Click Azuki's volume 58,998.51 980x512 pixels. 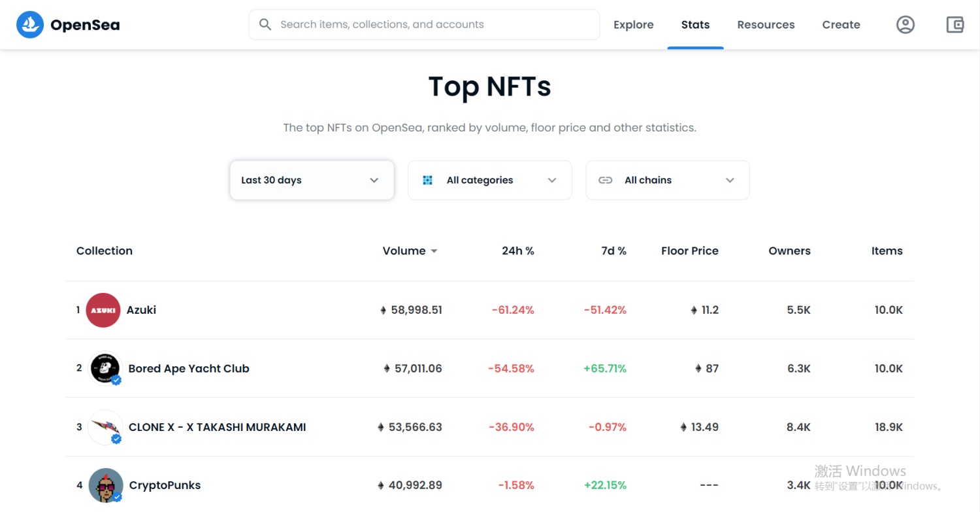coord(417,310)
